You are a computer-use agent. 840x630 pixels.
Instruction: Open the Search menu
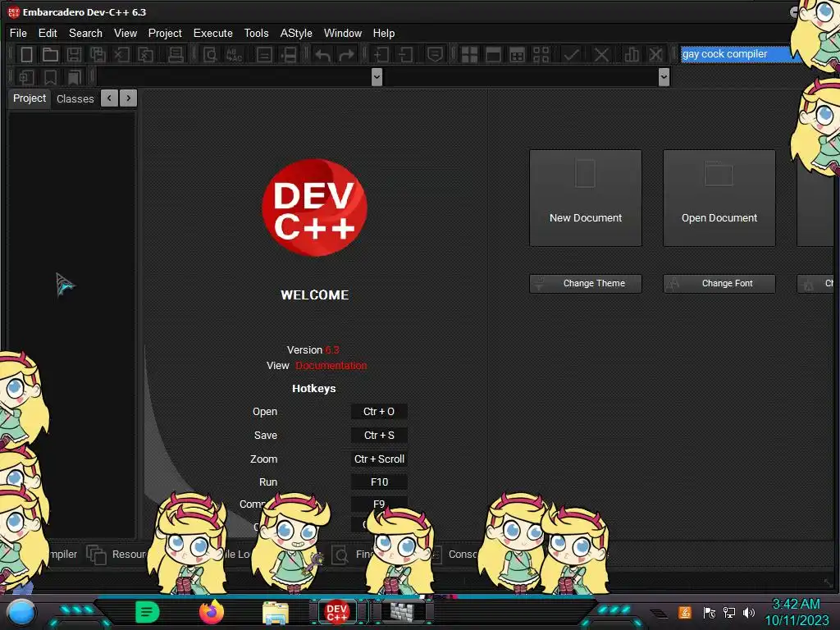coord(85,33)
